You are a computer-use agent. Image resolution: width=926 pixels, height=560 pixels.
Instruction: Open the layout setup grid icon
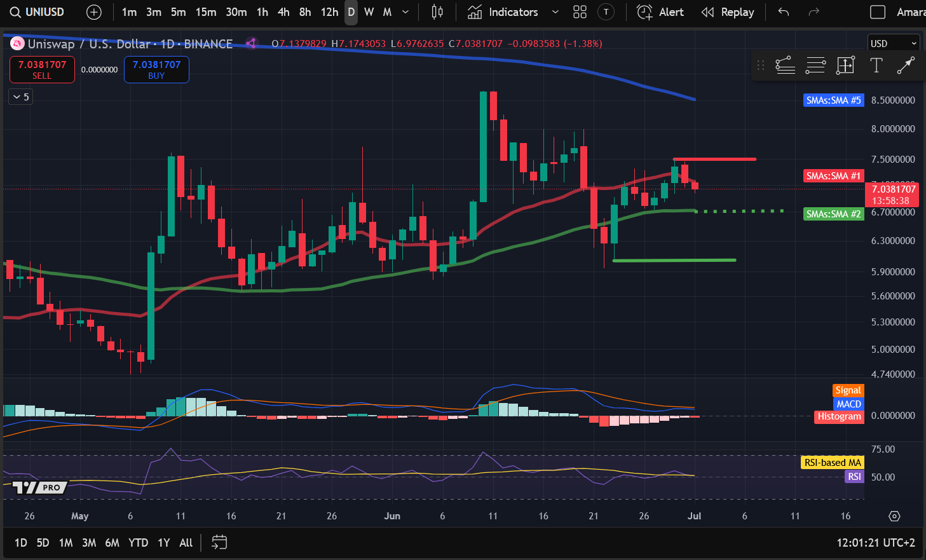click(x=580, y=12)
